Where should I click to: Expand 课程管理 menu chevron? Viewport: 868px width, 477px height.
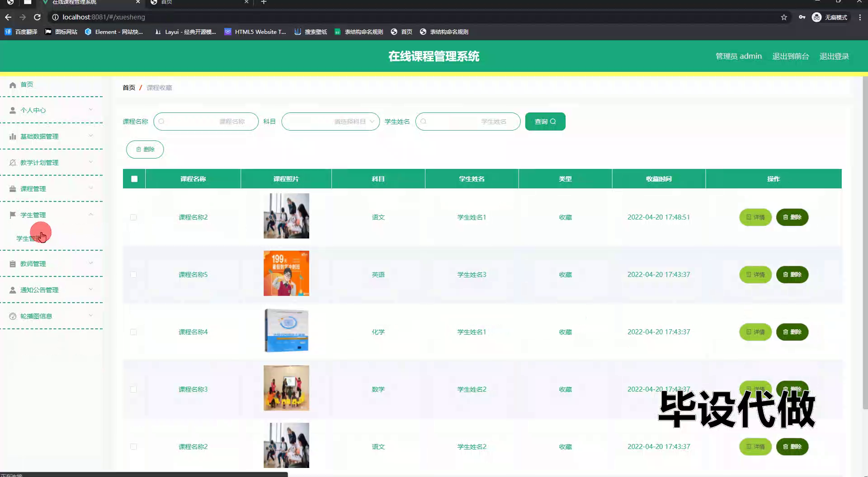(x=91, y=188)
